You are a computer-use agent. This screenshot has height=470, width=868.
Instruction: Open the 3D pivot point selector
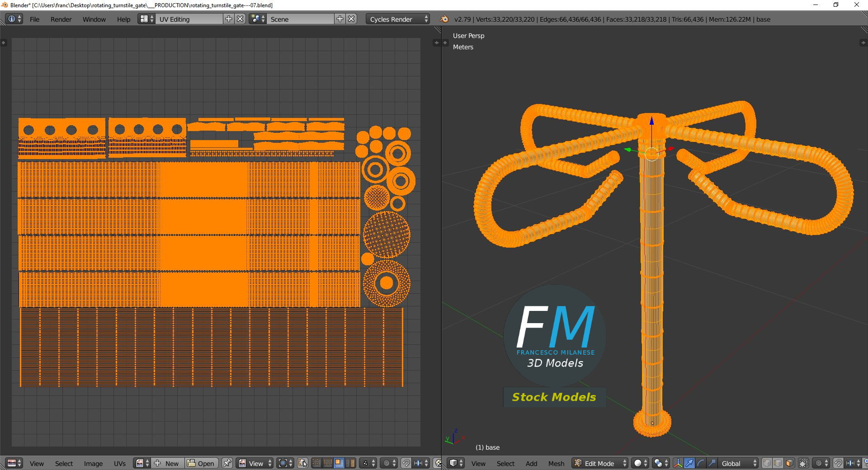pyautogui.click(x=661, y=463)
